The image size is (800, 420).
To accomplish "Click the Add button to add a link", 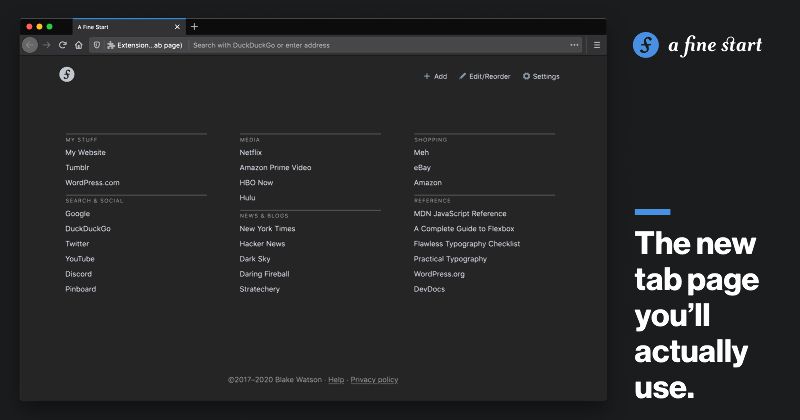I will pyautogui.click(x=435, y=76).
